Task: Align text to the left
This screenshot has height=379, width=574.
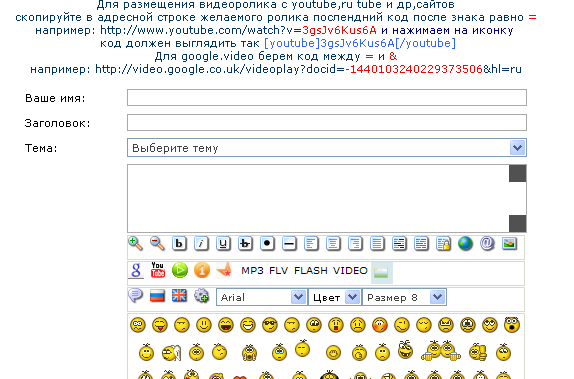Action: pyautogui.click(x=311, y=244)
